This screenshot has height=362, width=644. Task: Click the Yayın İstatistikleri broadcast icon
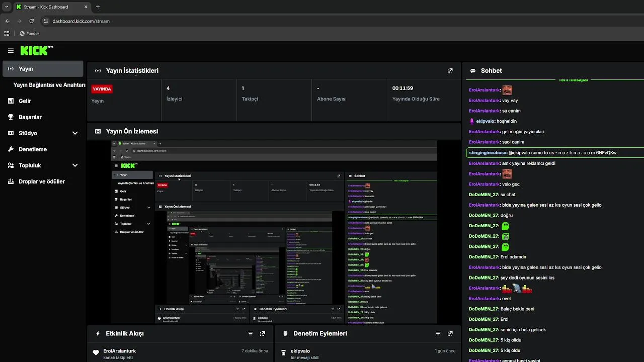[x=98, y=71]
